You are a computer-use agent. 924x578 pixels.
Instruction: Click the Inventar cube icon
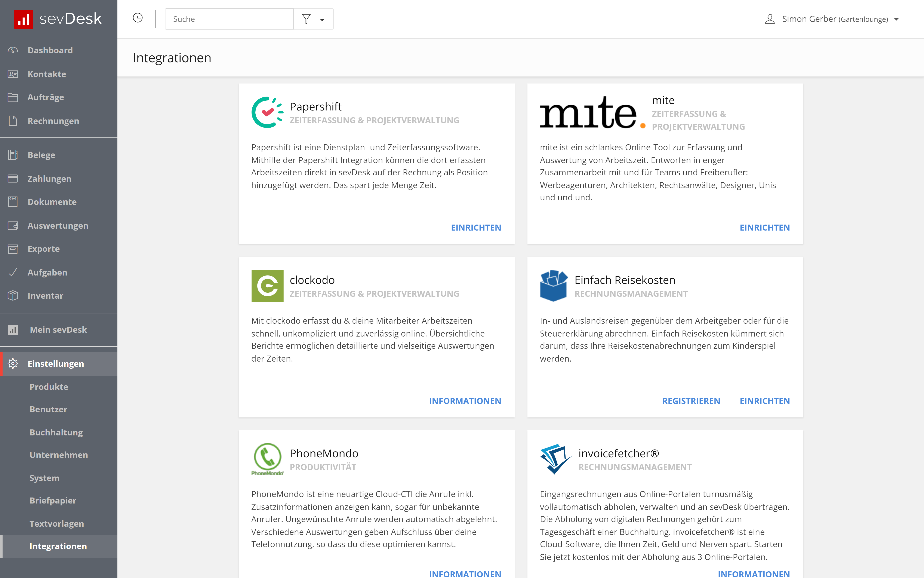point(13,295)
